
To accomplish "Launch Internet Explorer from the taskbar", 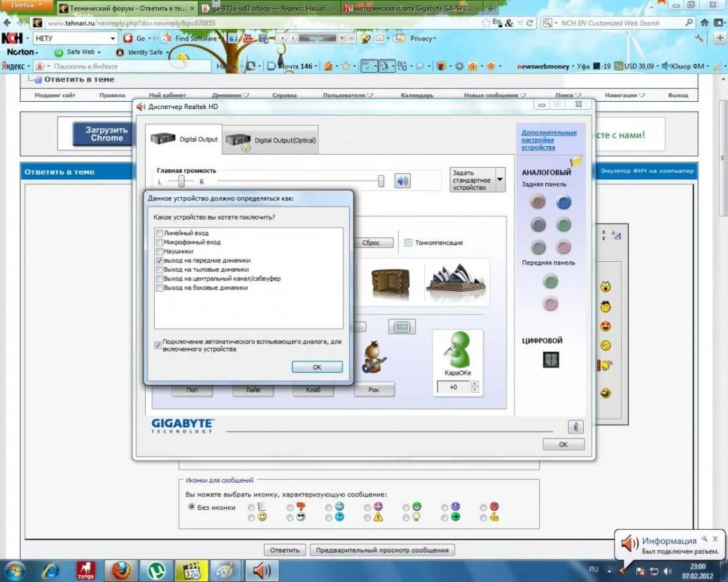I will (x=50, y=570).
